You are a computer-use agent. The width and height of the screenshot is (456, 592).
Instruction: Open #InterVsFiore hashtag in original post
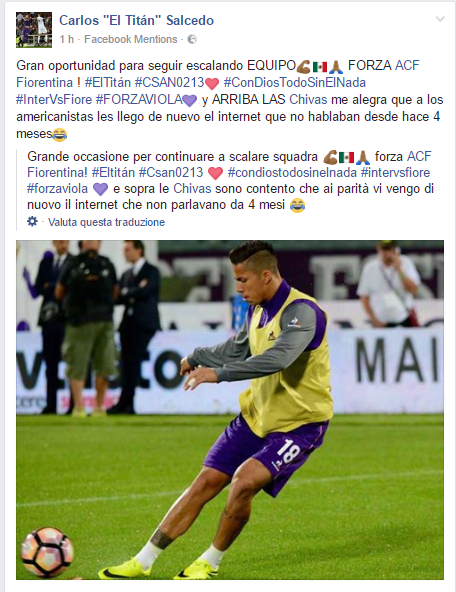point(54,100)
